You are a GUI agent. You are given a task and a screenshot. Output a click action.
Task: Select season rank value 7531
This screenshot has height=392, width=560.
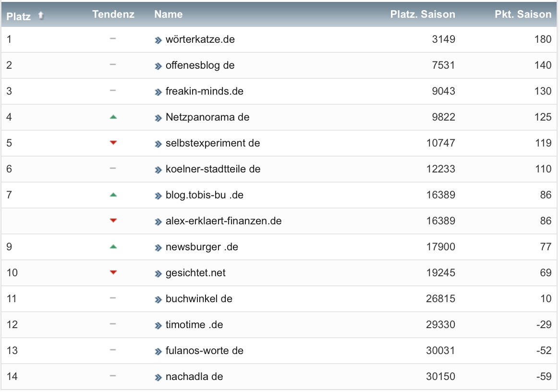[x=444, y=65]
